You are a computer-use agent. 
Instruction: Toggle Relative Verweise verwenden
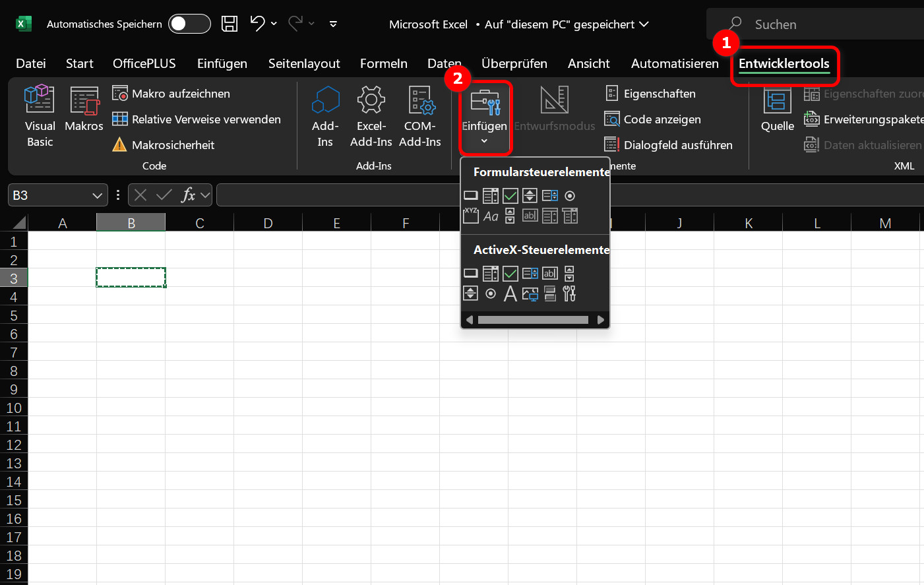pos(197,119)
